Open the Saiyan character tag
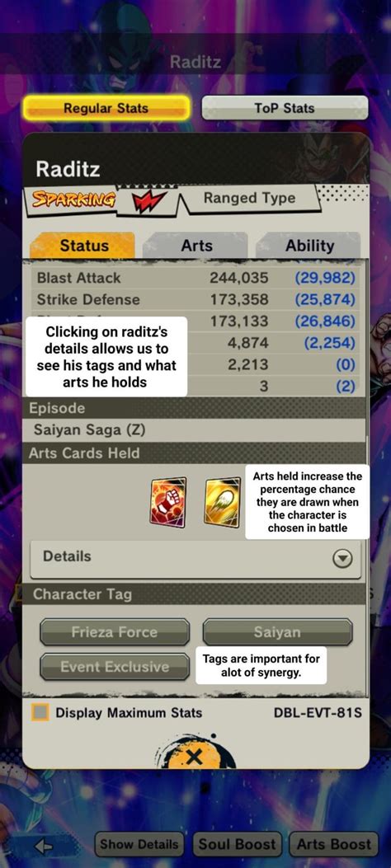 tap(277, 632)
